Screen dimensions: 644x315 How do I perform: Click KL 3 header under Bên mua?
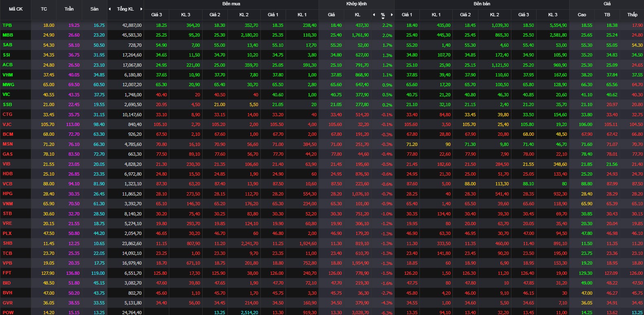coord(186,15)
